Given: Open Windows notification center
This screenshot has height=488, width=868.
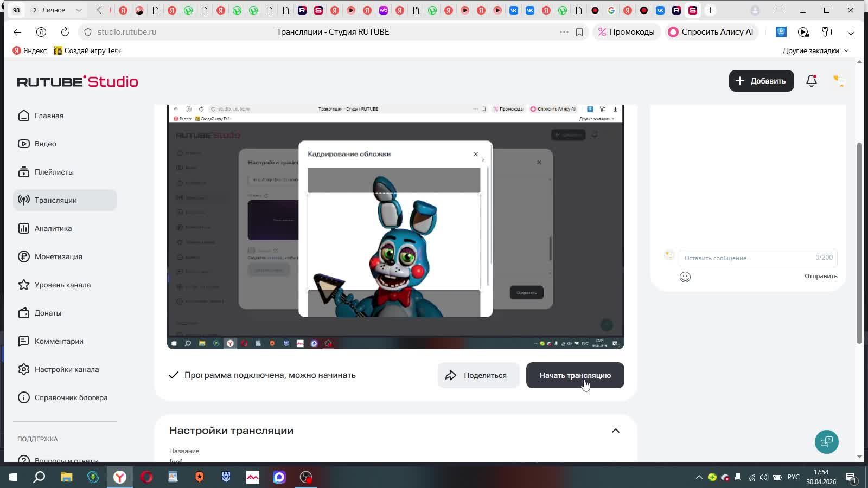Looking at the screenshot, I should [x=851, y=477].
